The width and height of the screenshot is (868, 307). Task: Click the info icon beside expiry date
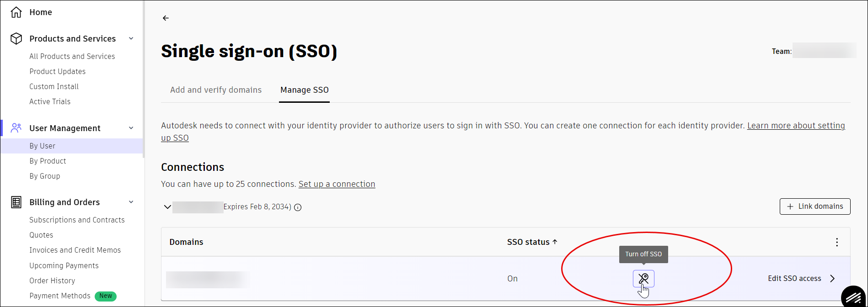coord(298,207)
